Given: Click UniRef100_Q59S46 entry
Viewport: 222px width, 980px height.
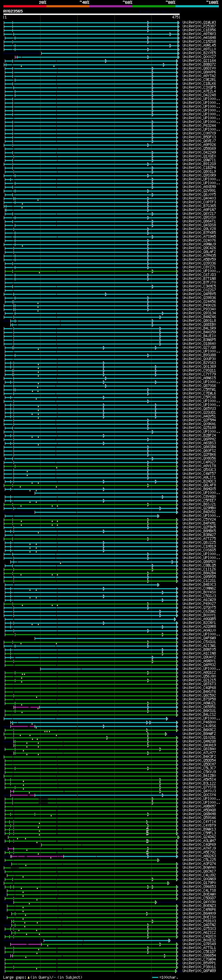Looking at the screenshot, I should coord(199,818).
